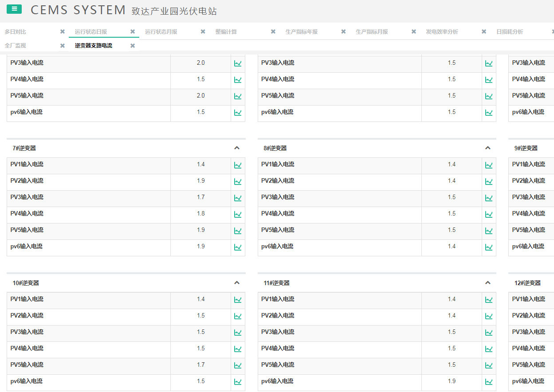Open trend chart for 7#逆变器 PV4输入电流
The image size is (554, 392).
[238, 215]
